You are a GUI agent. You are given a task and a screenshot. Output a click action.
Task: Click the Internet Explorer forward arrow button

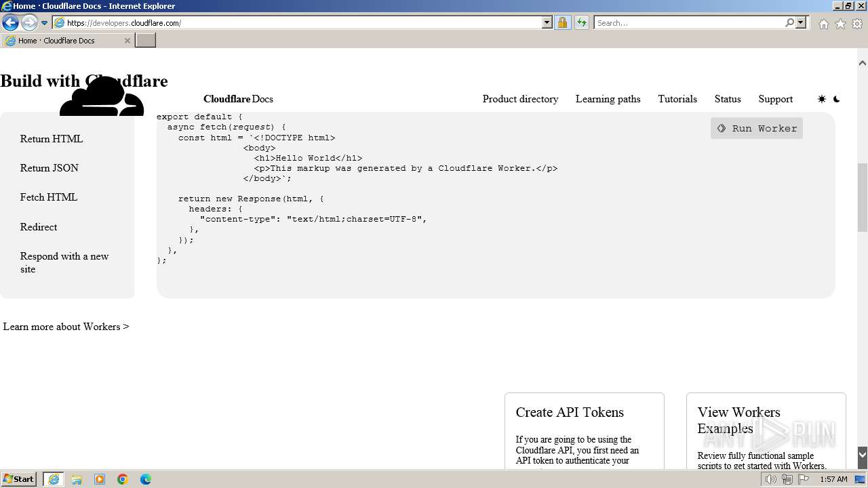pos(29,23)
